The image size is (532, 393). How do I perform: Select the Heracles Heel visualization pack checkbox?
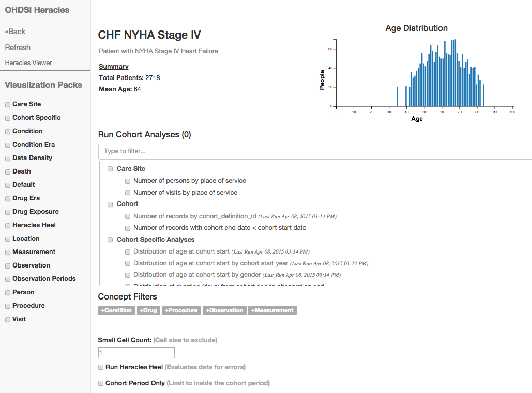(8, 225)
